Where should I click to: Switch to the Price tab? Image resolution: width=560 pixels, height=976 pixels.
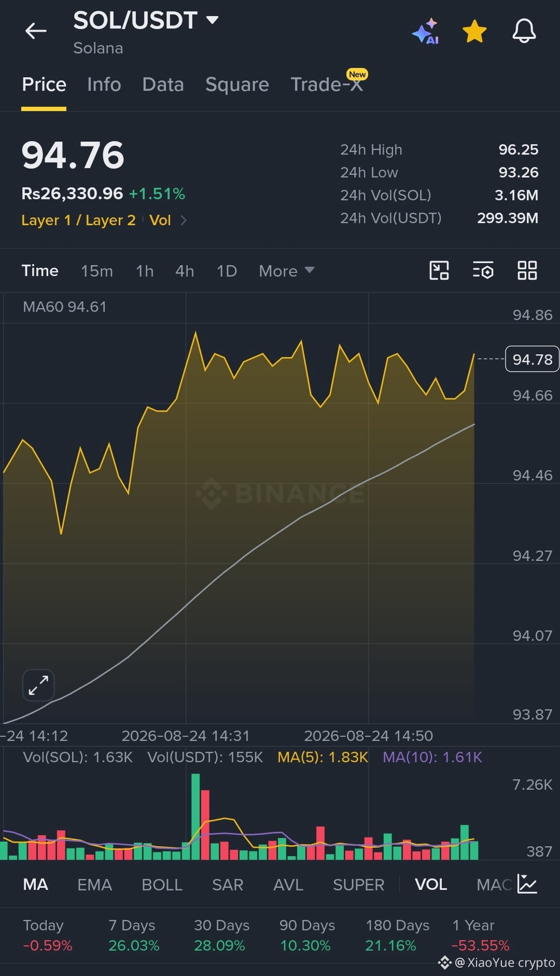(x=44, y=85)
